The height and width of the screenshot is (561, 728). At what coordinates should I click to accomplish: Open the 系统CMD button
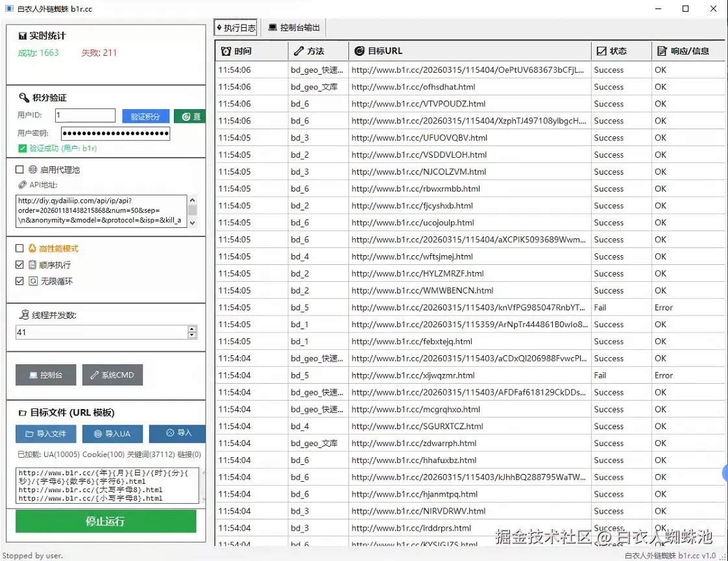[112, 375]
